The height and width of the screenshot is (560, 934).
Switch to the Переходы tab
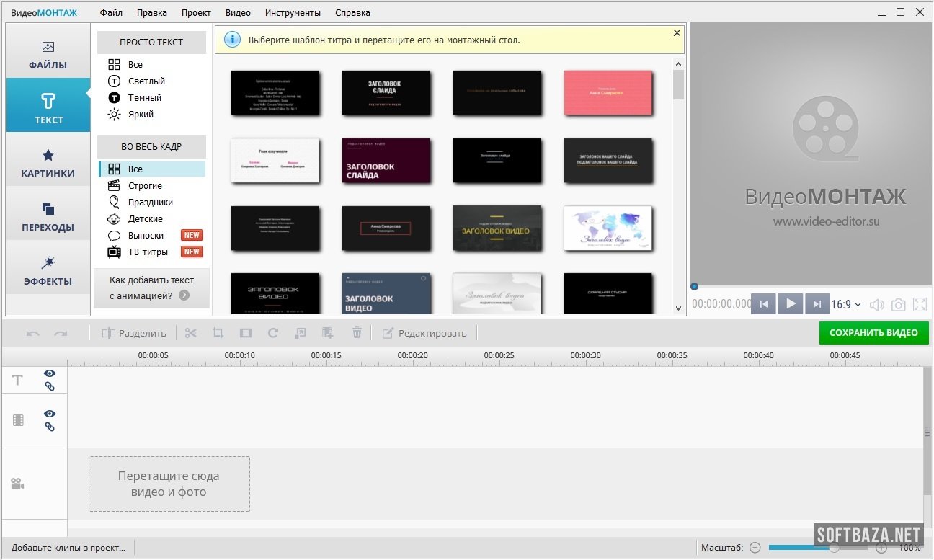48,218
